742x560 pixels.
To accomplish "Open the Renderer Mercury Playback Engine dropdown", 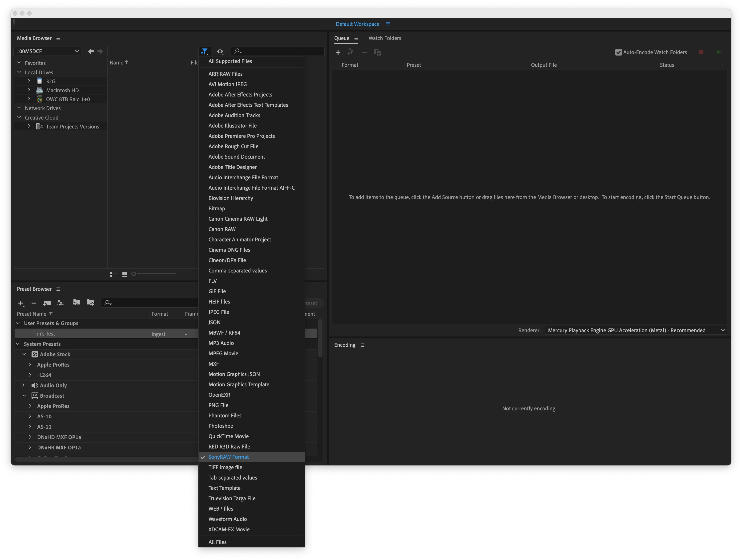I will [x=635, y=330].
